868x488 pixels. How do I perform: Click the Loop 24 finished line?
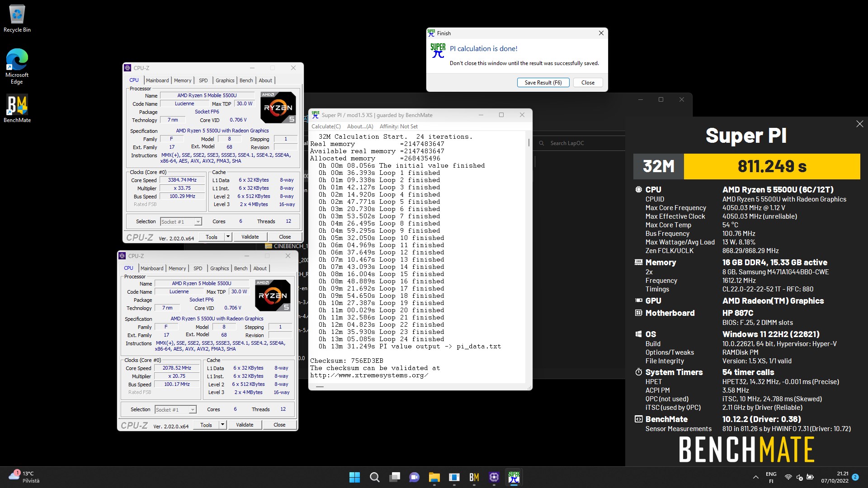pos(381,339)
